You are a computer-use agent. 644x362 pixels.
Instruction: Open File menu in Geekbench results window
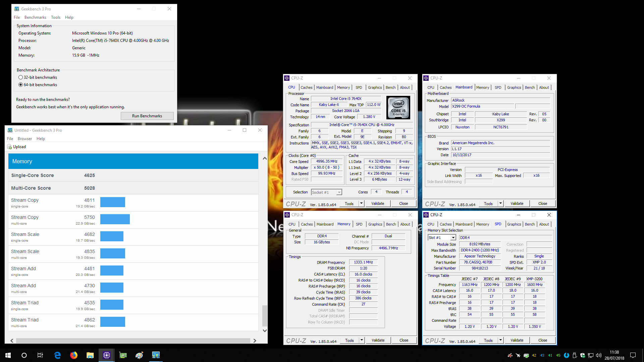point(10,139)
